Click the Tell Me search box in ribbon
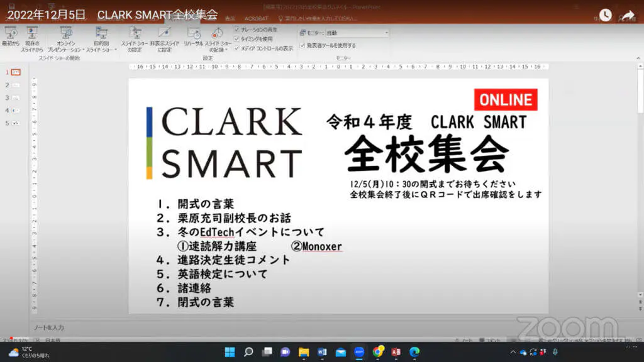 (317, 18)
